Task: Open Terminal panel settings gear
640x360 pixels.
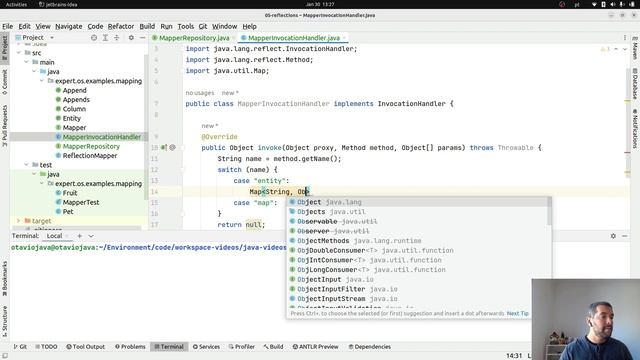Action: 613,236
